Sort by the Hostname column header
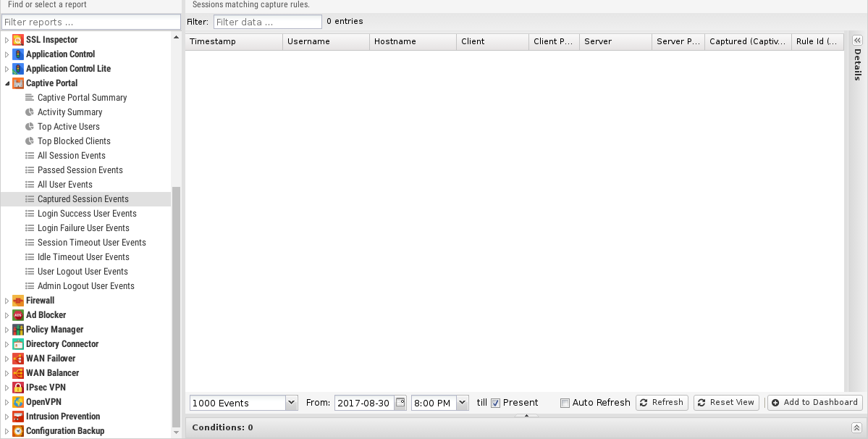Viewport: 868px width, 439px height. [x=413, y=41]
